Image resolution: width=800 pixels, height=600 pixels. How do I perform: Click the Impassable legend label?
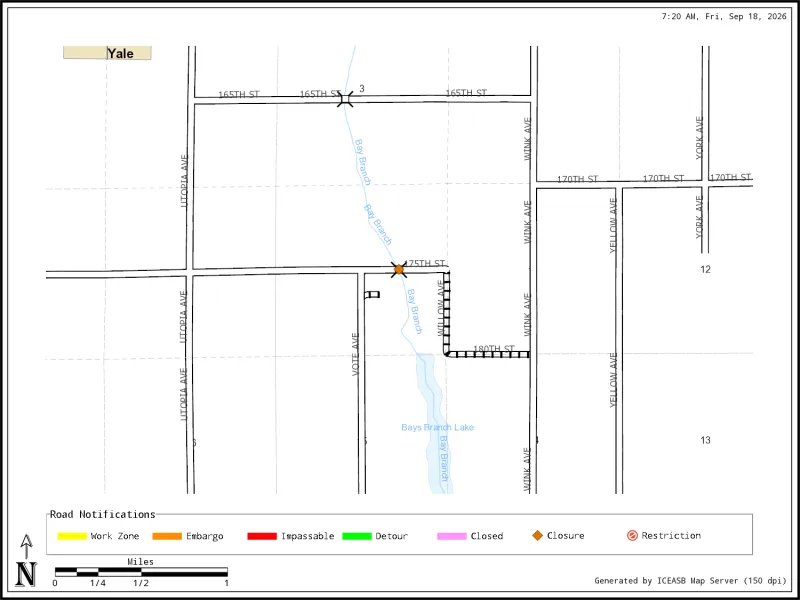point(308,536)
